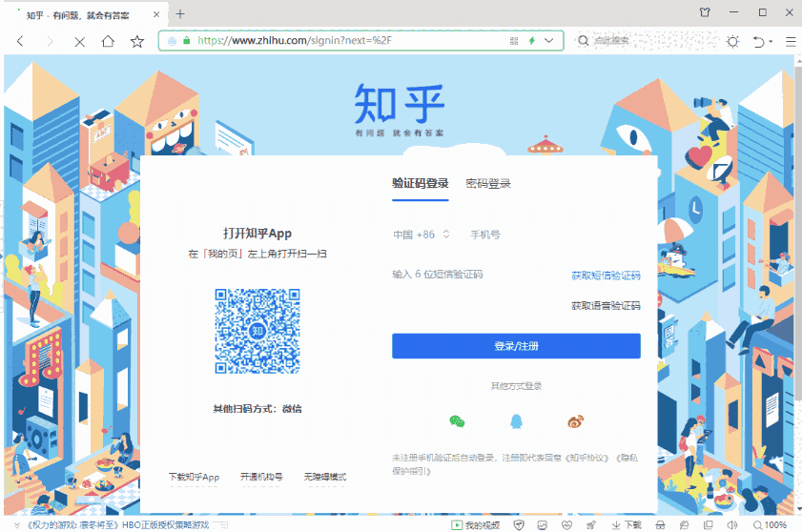This screenshot has width=802, height=532.
Task: Click the ad-block leaf icon in status bar
Action: pyautogui.click(x=684, y=524)
